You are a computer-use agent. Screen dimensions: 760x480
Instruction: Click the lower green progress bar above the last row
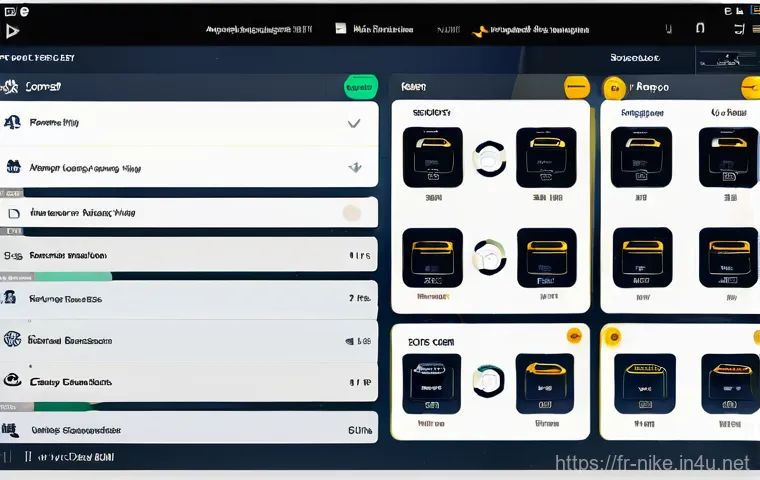(x=63, y=406)
